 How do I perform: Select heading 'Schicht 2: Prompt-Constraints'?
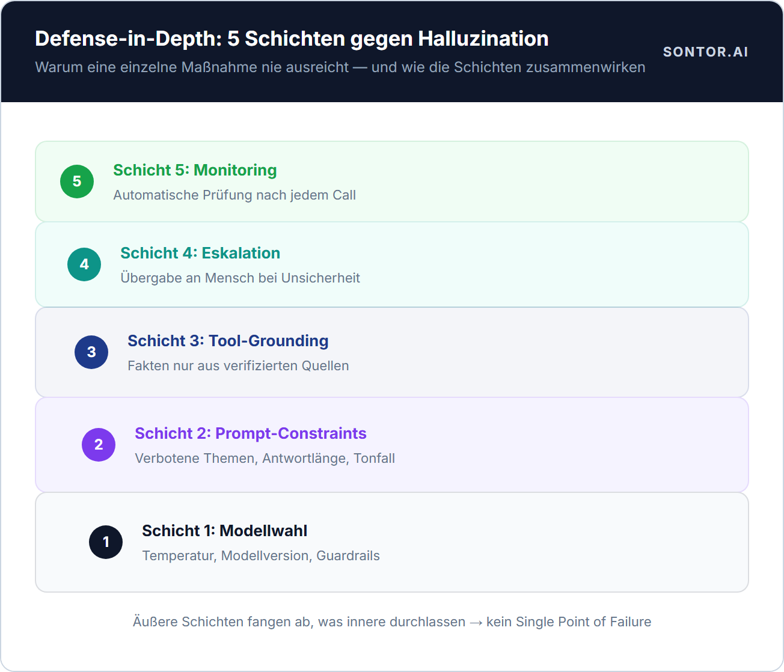[251, 433]
